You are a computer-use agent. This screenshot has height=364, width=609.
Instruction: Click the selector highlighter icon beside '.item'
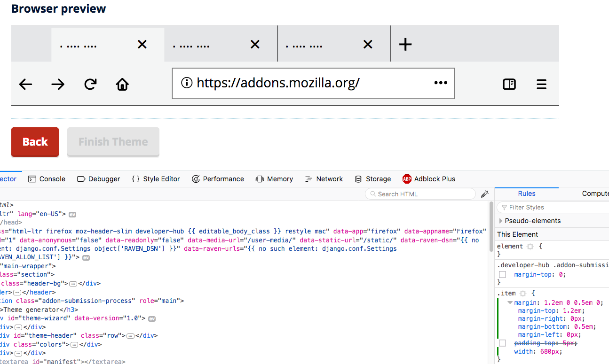click(522, 293)
